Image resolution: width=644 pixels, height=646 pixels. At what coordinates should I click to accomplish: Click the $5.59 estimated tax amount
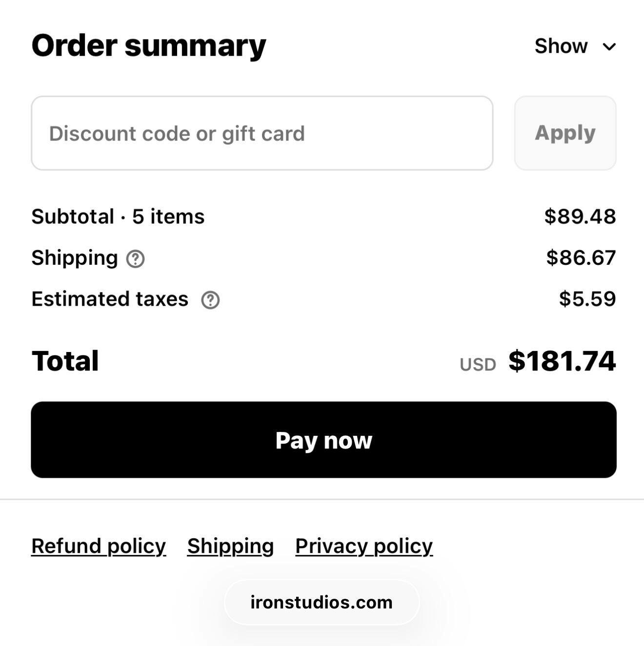point(587,299)
